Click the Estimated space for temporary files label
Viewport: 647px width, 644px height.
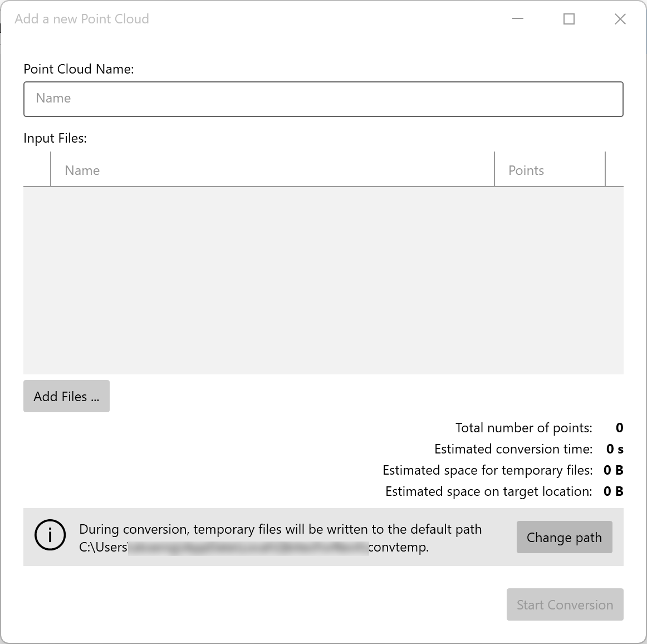[x=487, y=470]
